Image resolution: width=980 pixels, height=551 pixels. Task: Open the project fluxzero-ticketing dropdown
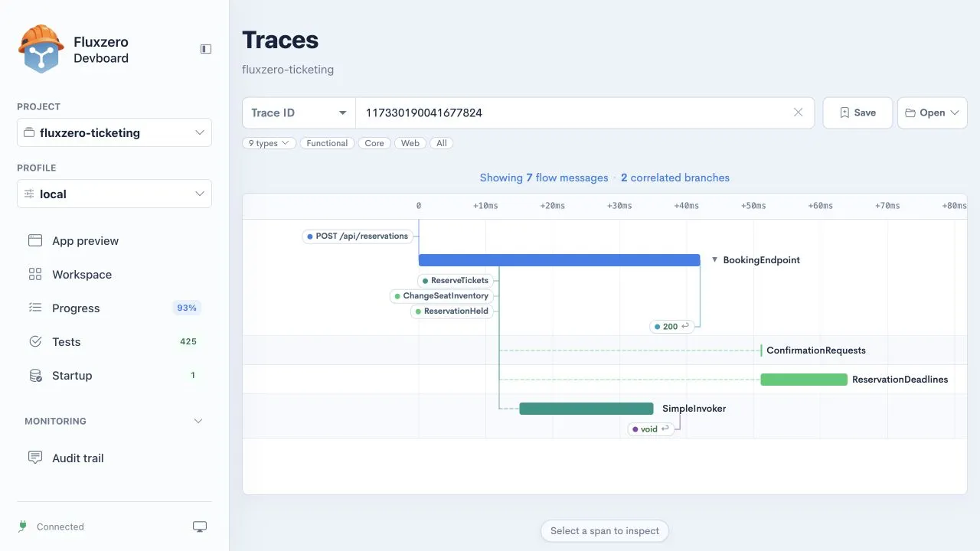[x=115, y=132]
